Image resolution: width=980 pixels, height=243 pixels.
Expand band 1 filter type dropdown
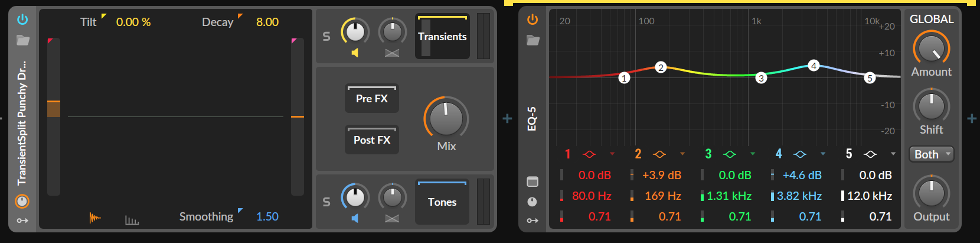(x=612, y=154)
